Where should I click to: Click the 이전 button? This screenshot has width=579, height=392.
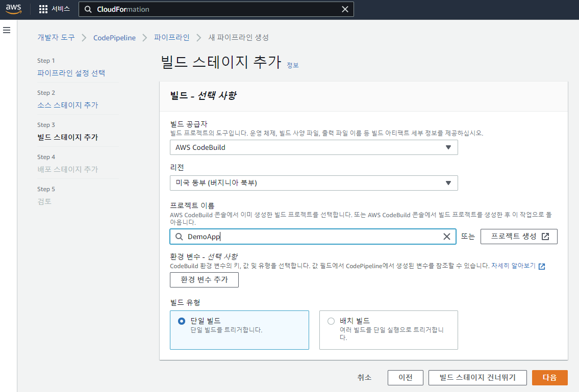click(406, 378)
